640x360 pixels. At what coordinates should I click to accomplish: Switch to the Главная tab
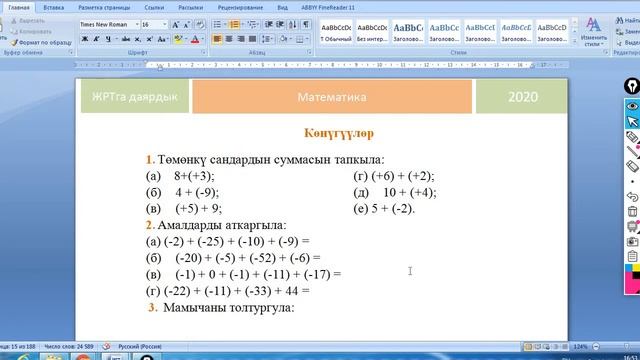pos(19,7)
